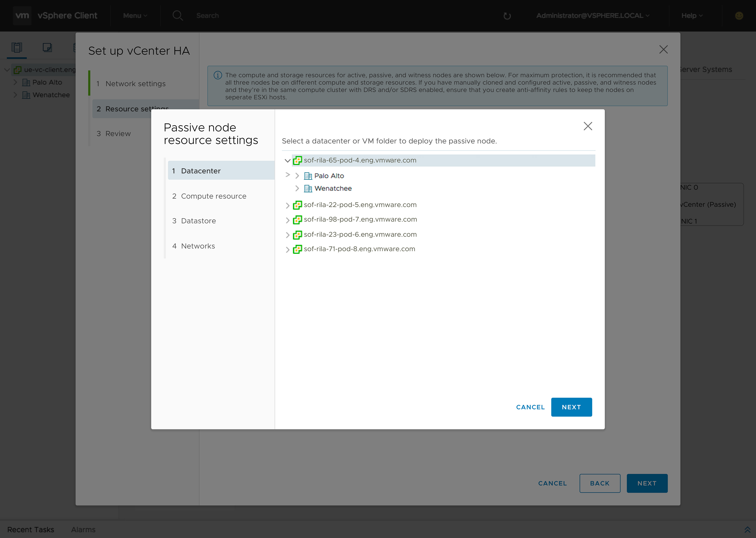Screen dimensions: 756x538
Task: Select sof-rila-23-pod-6.eng.vmware.com
Action: pos(360,235)
